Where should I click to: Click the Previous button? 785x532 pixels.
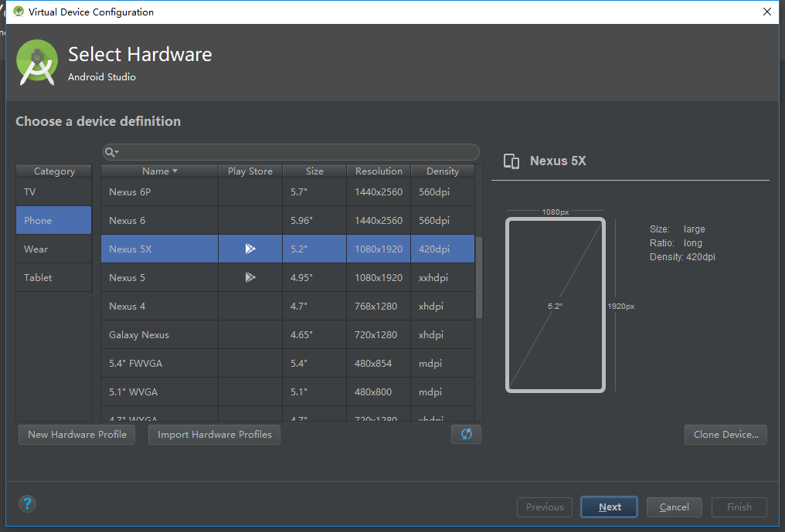(x=544, y=507)
